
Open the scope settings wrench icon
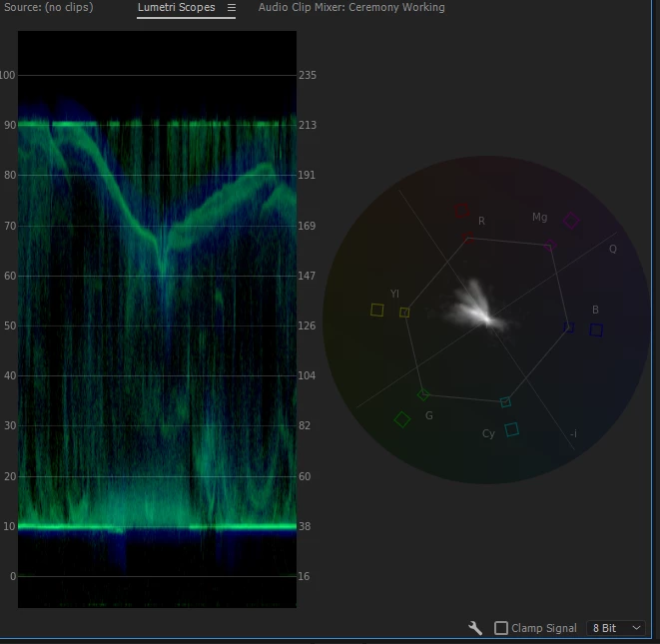click(475, 628)
